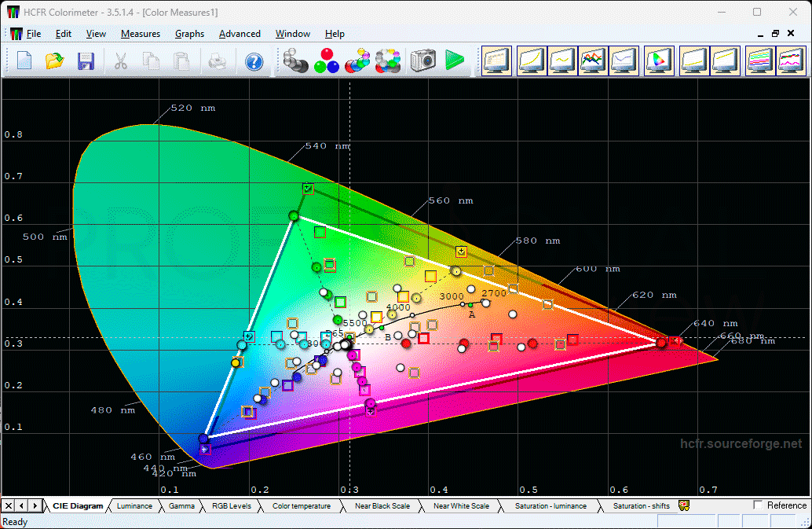Switch to the CIE Diagram tab
812x529 pixels.
pyautogui.click(x=78, y=505)
